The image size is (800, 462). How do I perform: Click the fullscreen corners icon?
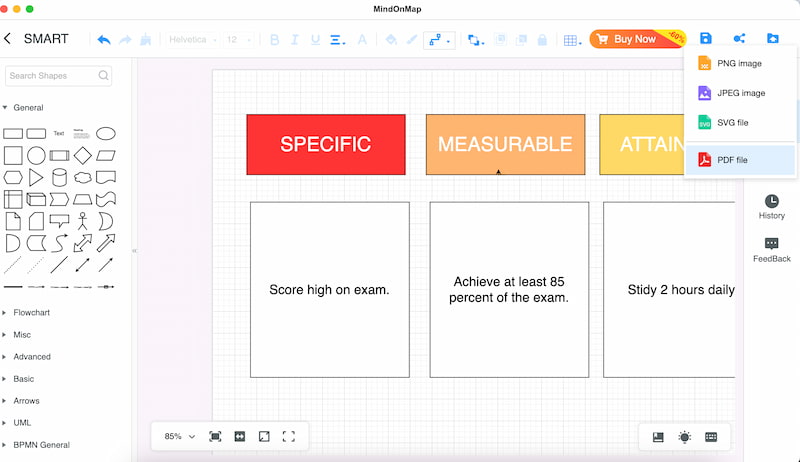point(289,437)
